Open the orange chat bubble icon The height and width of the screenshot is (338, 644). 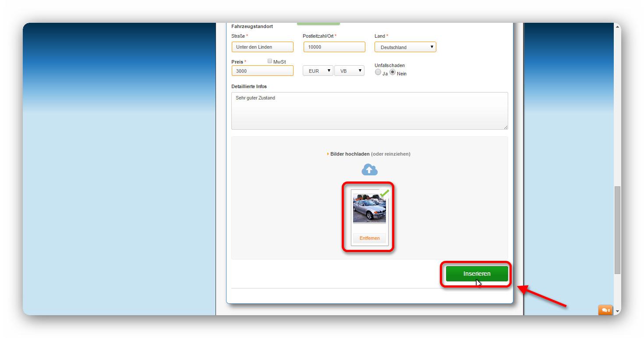[605, 310]
